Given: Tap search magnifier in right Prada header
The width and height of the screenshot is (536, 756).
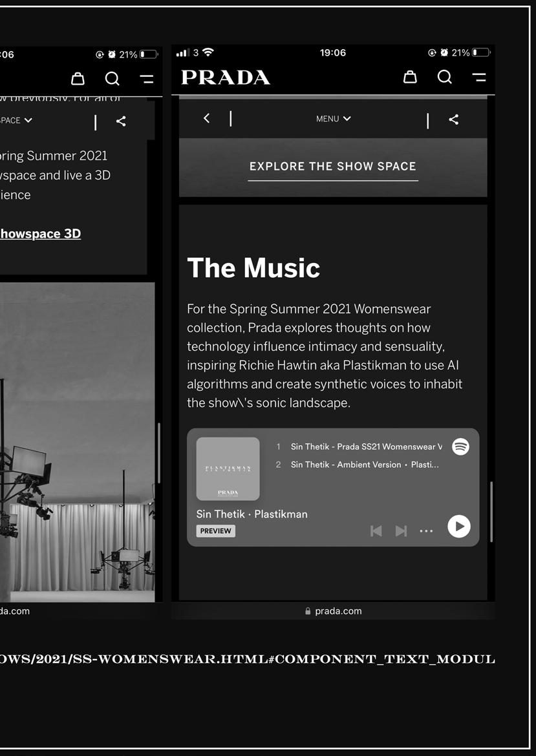Looking at the screenshot, I should click(445, 77).
